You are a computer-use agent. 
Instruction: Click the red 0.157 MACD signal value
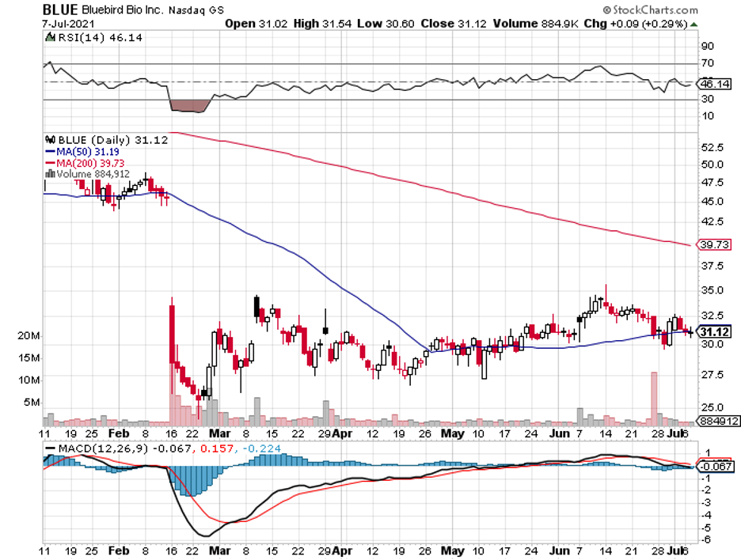[x=217, y=448]
